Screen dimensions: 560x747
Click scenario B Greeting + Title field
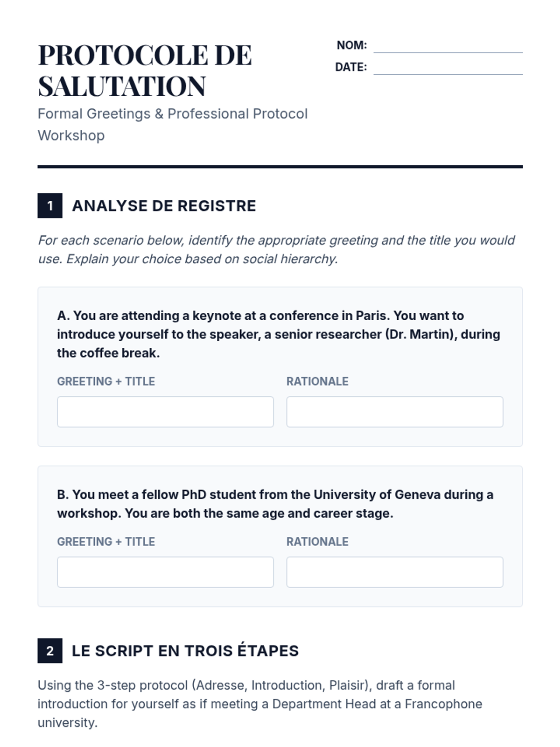[x=165, y=572]
